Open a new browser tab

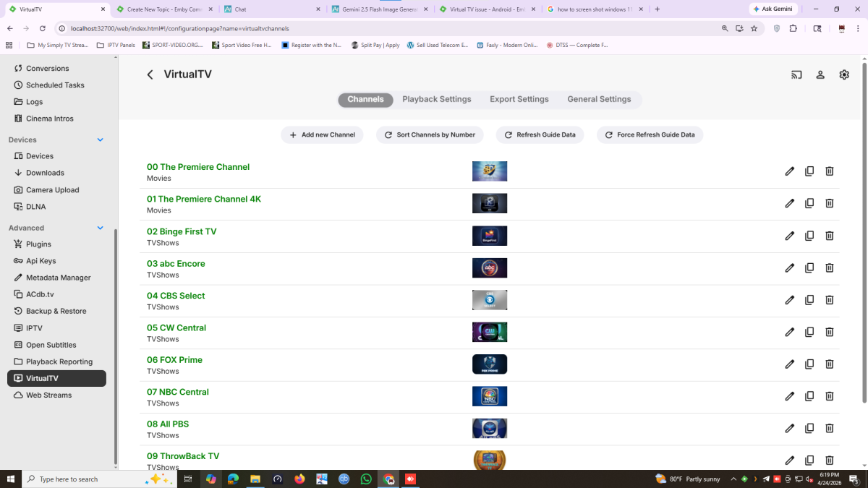tap(658, 9)
